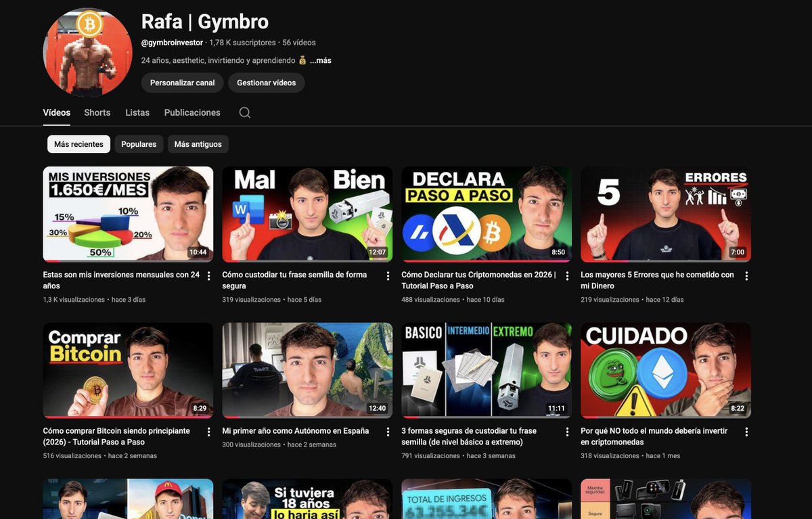The width and height of the screenshot is (812, 519).
Task: Open title 'Estas son mis inversiones mensuales con 24 años'
Action: pyautogui.click(x=121, y=280)
